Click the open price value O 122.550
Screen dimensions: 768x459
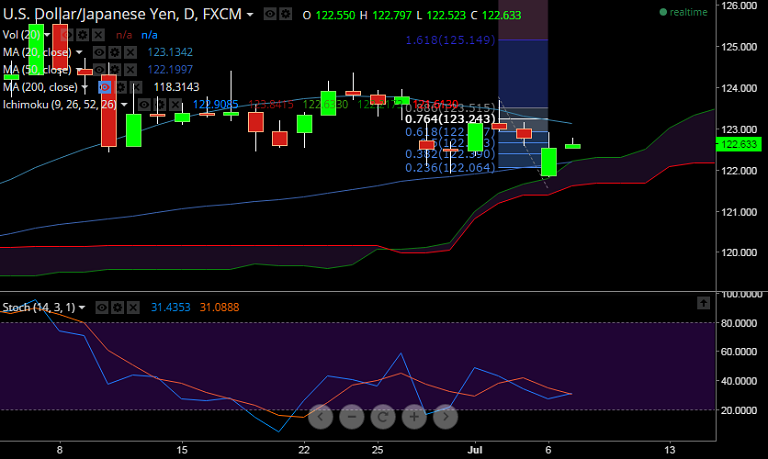335,15
